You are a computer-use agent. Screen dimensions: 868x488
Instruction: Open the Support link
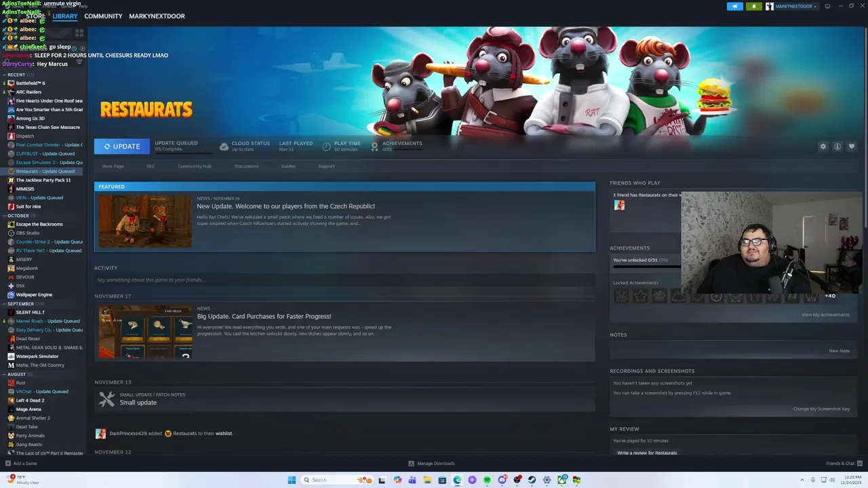tap(326, 166)
